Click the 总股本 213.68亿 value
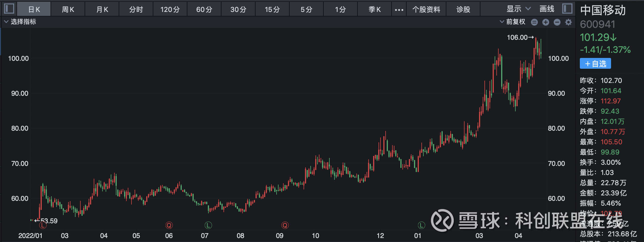644x242 pixels. (x=622, y=234)
